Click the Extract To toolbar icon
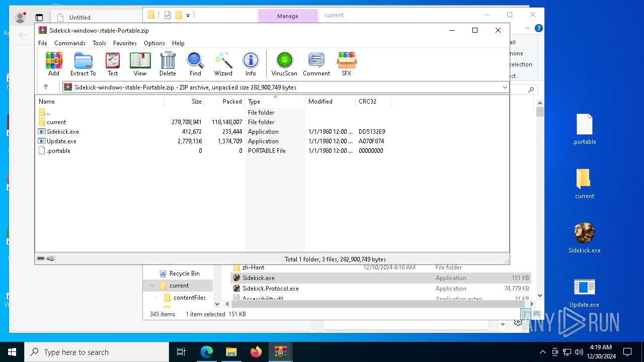Viewport: 644px width, 362px height. [x=83, y=64]
